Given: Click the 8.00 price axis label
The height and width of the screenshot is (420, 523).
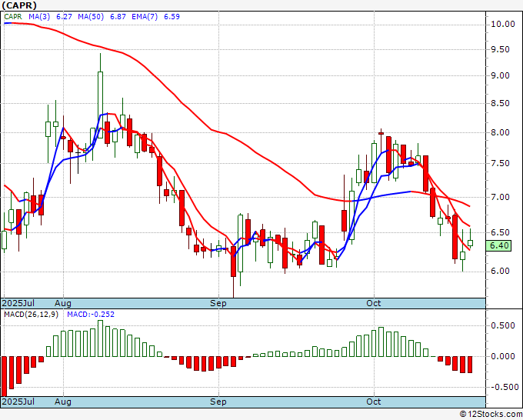Looking at the screenshot, I should coord(500,132).
